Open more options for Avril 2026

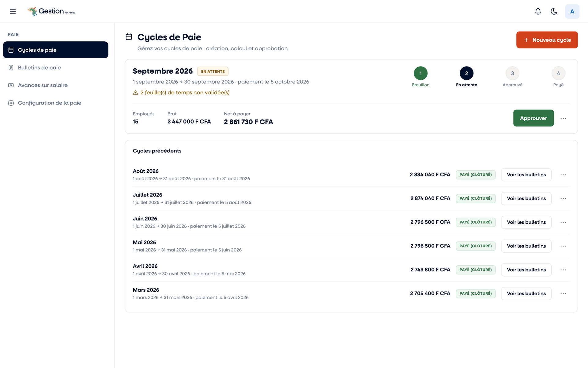563,270
